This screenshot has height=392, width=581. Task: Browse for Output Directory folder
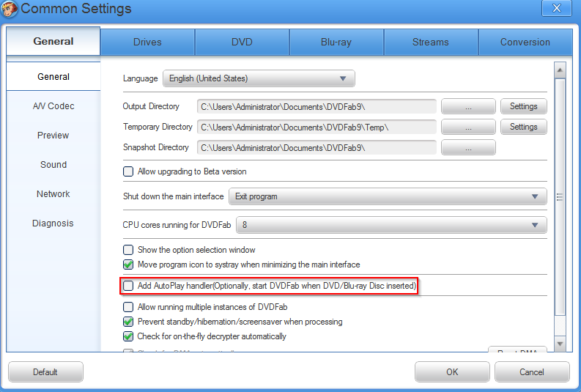468,107
